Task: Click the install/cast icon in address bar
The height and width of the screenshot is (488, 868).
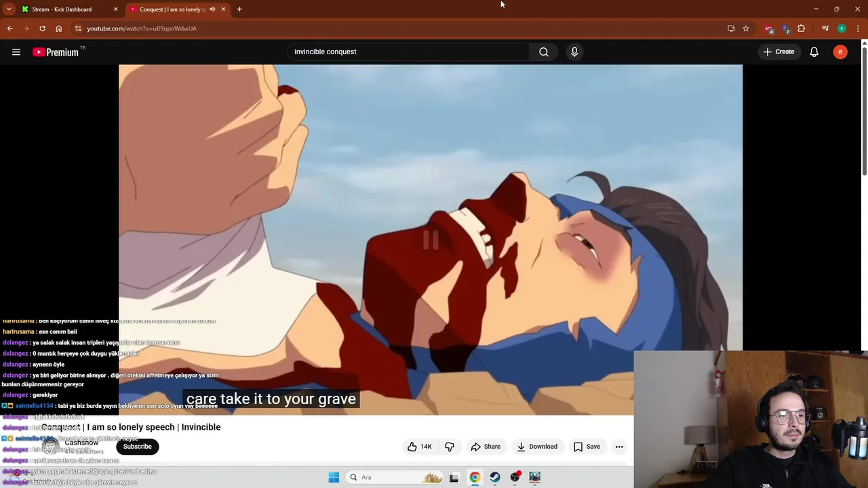Action: [x=731, y=28]
